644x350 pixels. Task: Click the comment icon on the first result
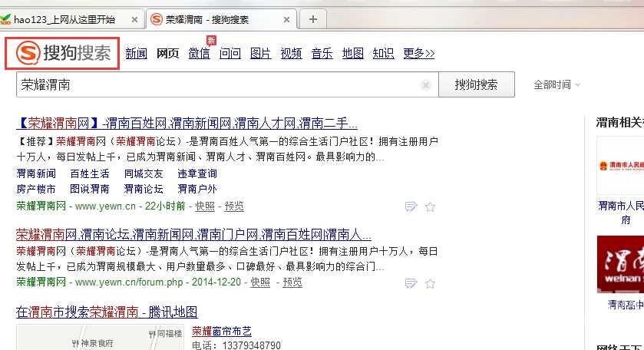[411, 206]
